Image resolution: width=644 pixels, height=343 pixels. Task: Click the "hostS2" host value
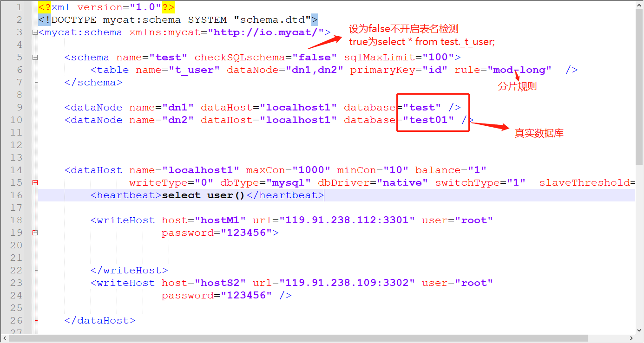tap(220, 283)
